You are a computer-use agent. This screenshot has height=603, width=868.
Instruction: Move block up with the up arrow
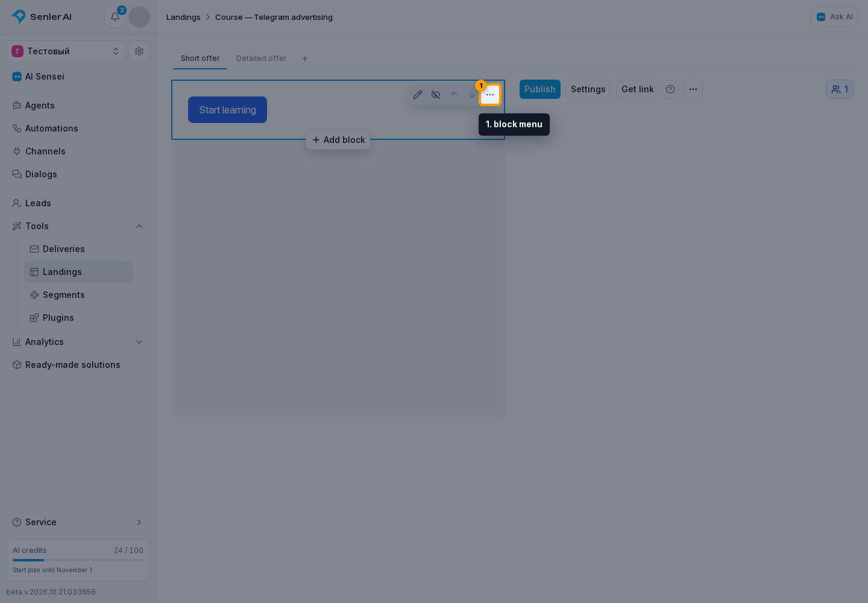[x=454, y=95]
